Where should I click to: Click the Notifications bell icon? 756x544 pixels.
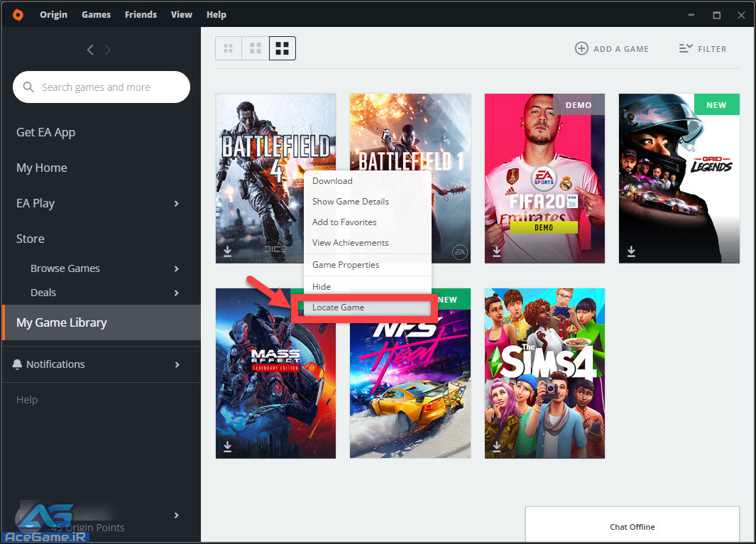point(18,364)
